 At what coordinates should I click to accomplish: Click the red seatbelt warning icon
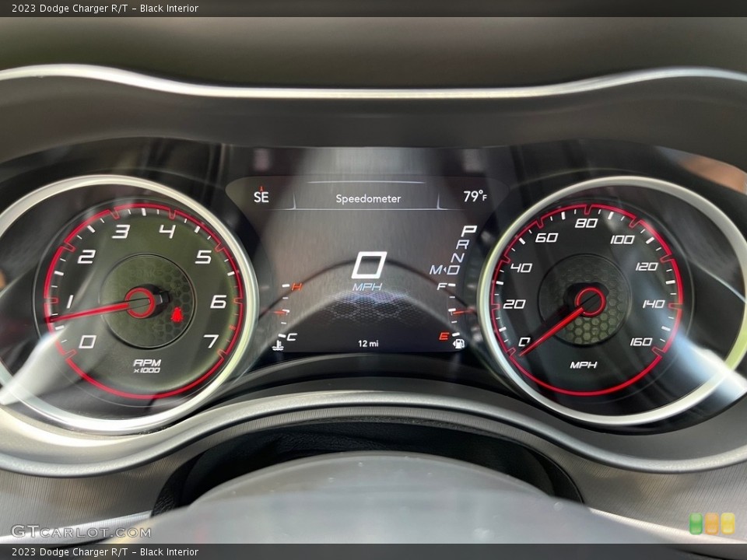tap(177, 314)
